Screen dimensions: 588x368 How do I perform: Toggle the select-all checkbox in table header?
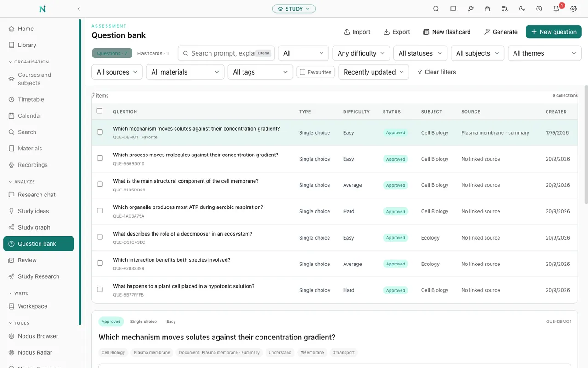100,111
